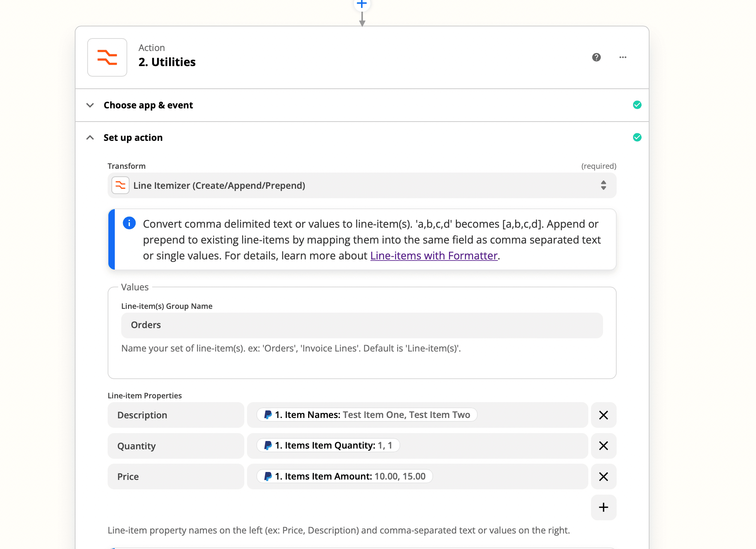Click the Items Item Amount PayPal value pill
Screen dimensions: 756x549
[344, 476]
